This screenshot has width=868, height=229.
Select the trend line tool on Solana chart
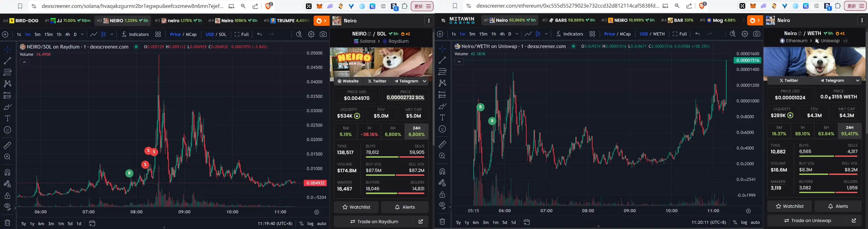pyautogui.click(x=7, y=61)
